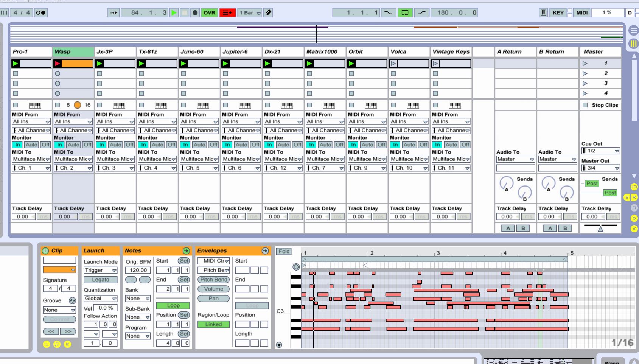Click the arrow icon in Notes header

click(186, 251)
